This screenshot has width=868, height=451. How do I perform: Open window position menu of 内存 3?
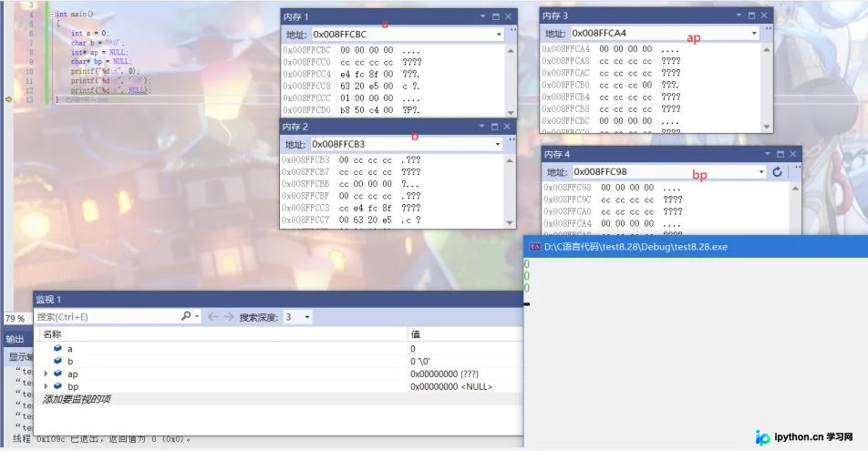tap(739, 15)
